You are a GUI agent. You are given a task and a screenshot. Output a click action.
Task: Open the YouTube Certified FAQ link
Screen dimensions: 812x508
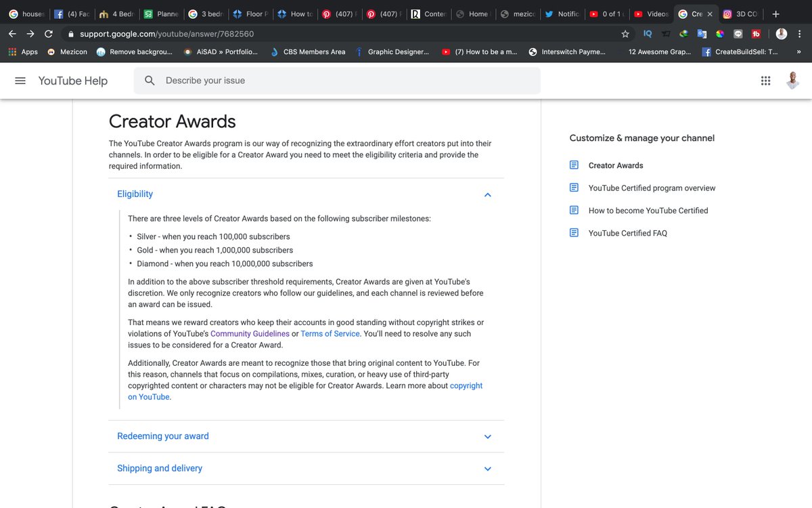click(x=628, y=233)
